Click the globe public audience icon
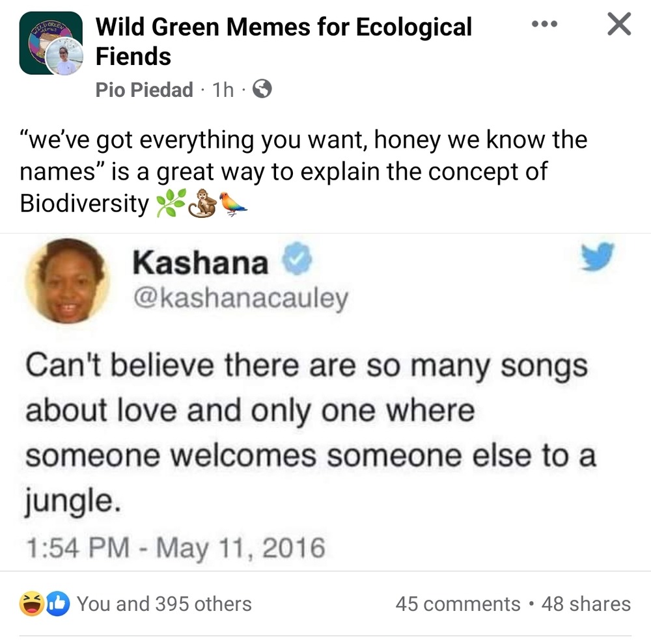651x644 pixels. [x=261, y=89]
